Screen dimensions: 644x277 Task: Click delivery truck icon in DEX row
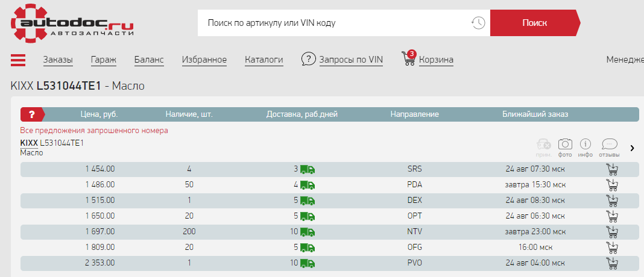click(307, 201)
